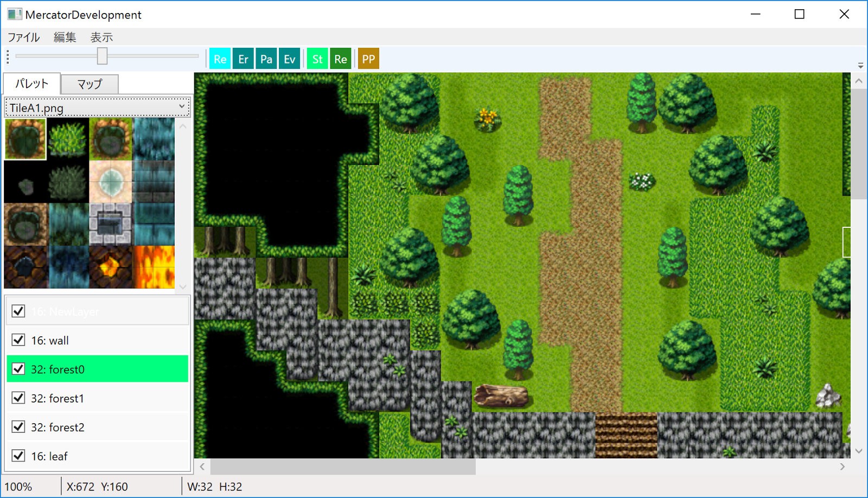Viewport: 868px width, 498px height.
Task: Open the 編集 menu
Action: (x=65, y=37)
